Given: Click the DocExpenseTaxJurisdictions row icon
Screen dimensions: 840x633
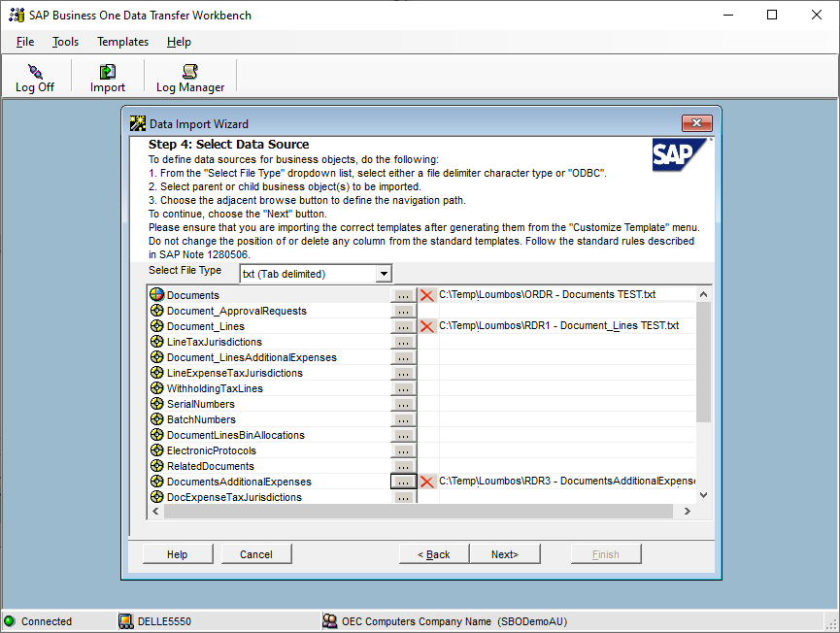Looking at the screenshot, I should 156,497.
